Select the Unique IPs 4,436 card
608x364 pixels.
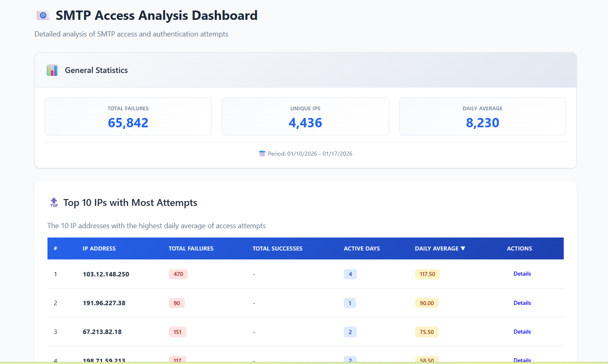[x=305, y=116]
